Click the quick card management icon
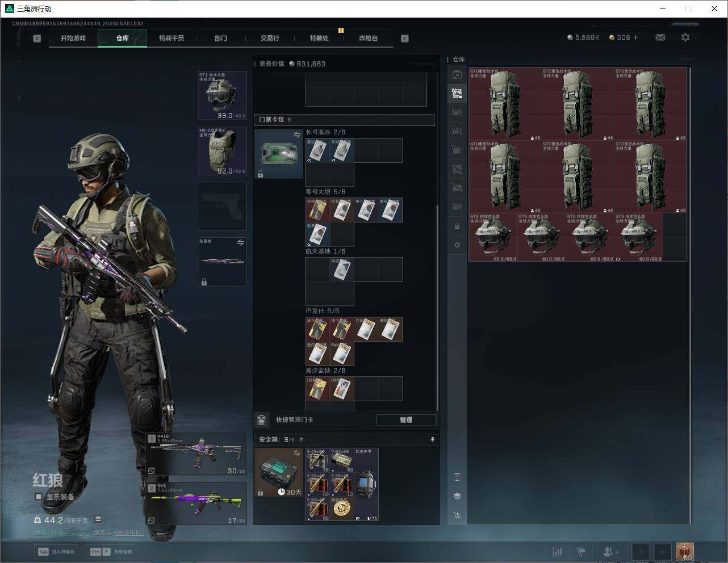 point(262,420)
